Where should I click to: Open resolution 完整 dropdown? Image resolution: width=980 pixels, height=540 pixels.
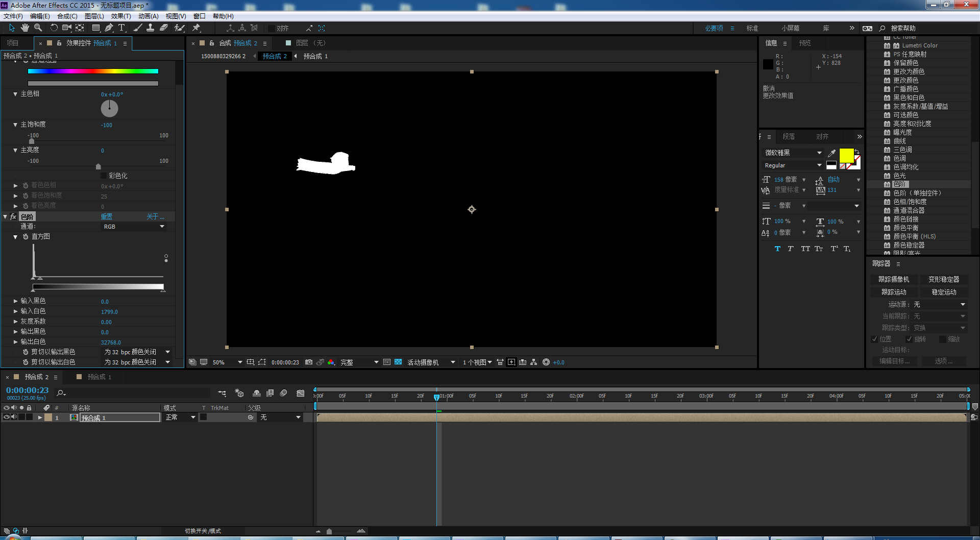[359, 362]
